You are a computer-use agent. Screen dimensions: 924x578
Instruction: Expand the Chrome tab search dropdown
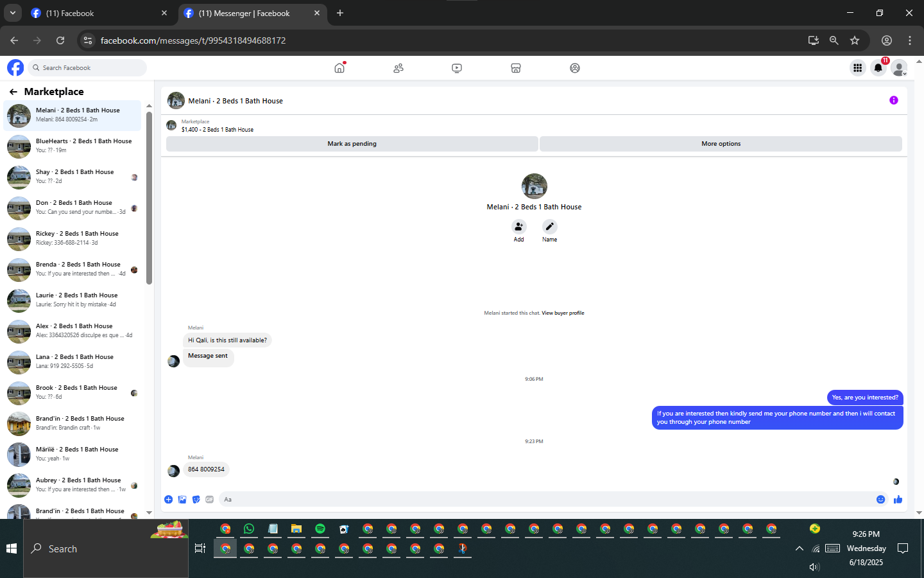pyautogui.click(x=12, y=13)
